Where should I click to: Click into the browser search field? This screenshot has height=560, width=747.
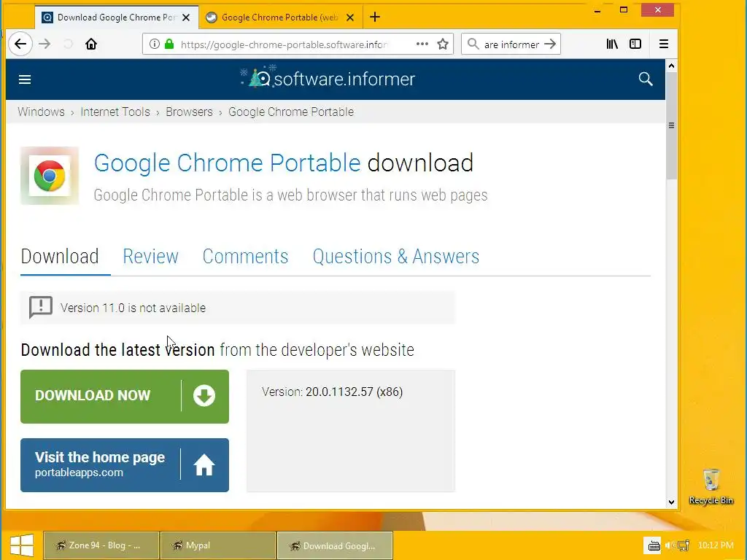(x=511, y=44)
